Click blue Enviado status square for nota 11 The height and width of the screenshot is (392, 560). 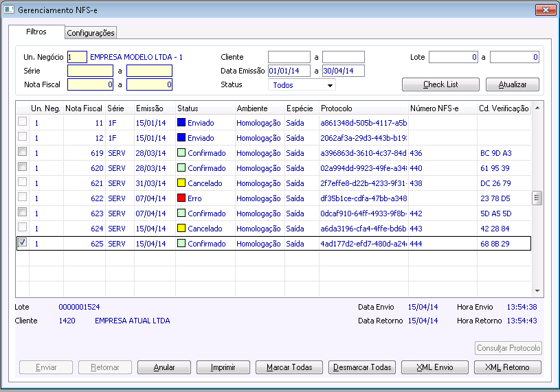181,123
